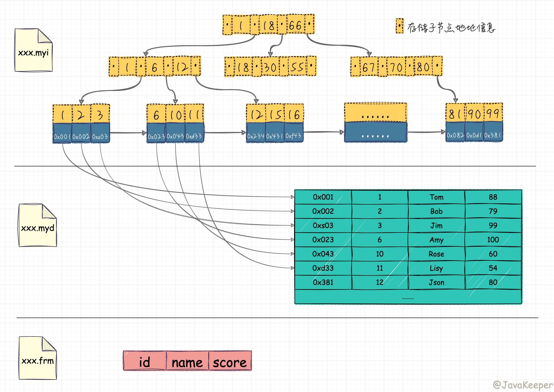
Task: Click the name column header
Action: point(187,361)
